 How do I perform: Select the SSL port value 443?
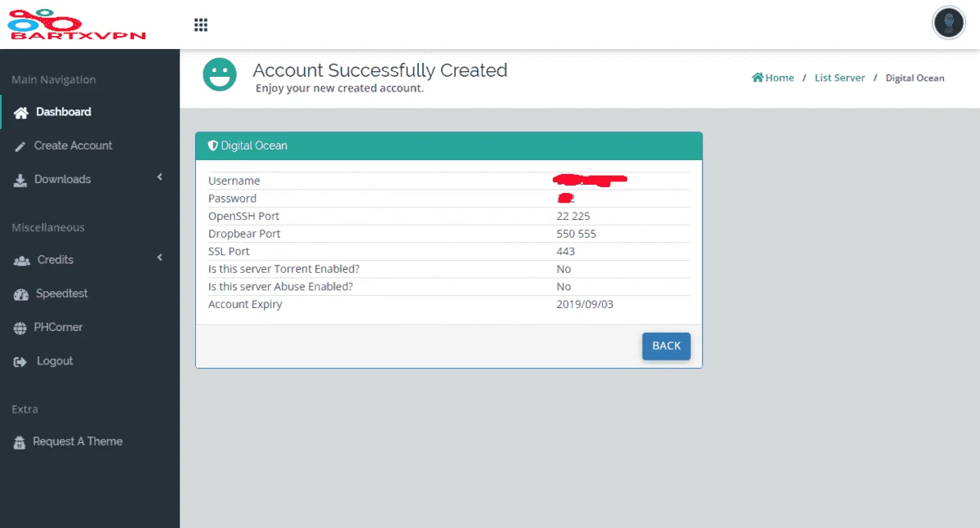point(566,252)
